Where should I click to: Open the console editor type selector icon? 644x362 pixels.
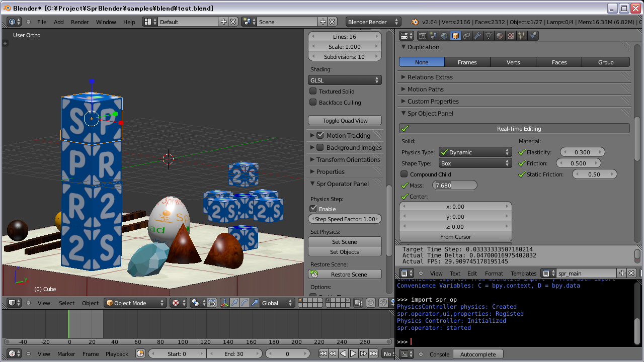(407, 354)
